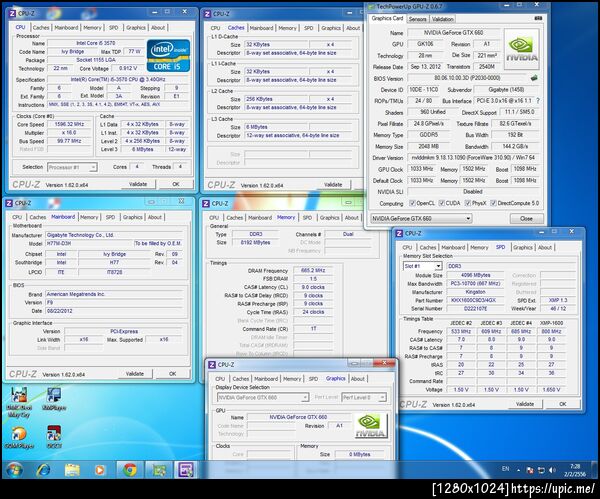This screenshot has height=499, width=600.
Task: Launch Internet Explorer from the taskbar
Action: pyautogui.click(x=43, y=470)
